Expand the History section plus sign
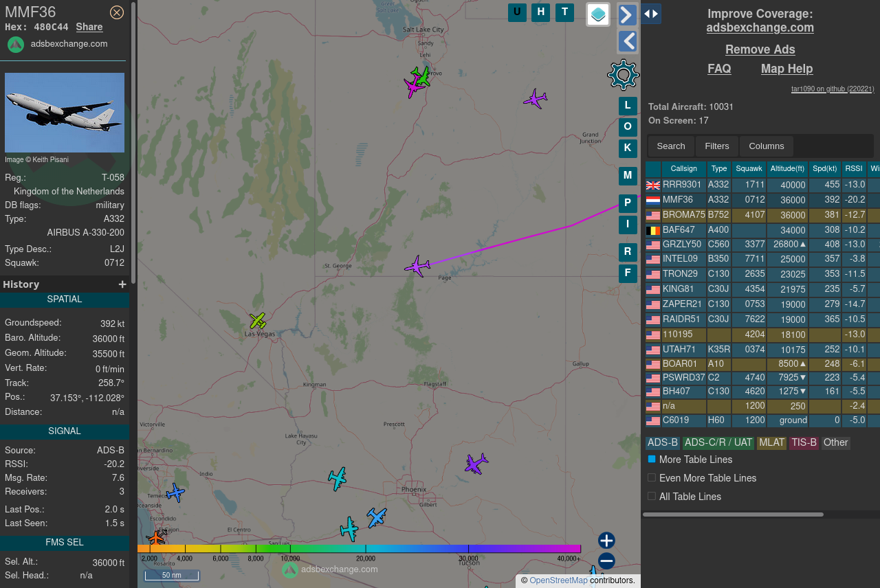 click(x=122, y=284)
